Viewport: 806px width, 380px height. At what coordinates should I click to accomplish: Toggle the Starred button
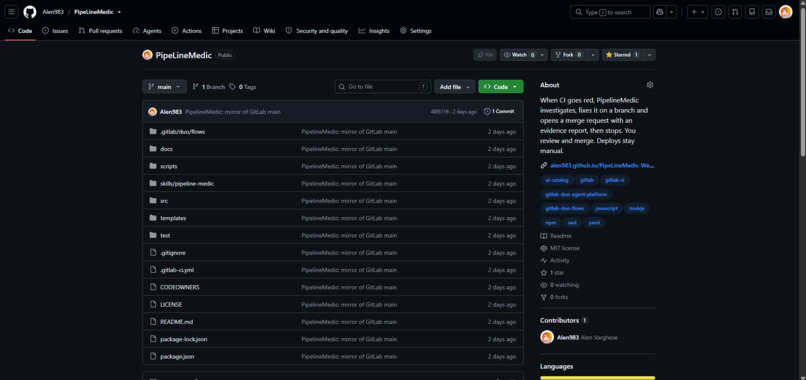[622, 55]
